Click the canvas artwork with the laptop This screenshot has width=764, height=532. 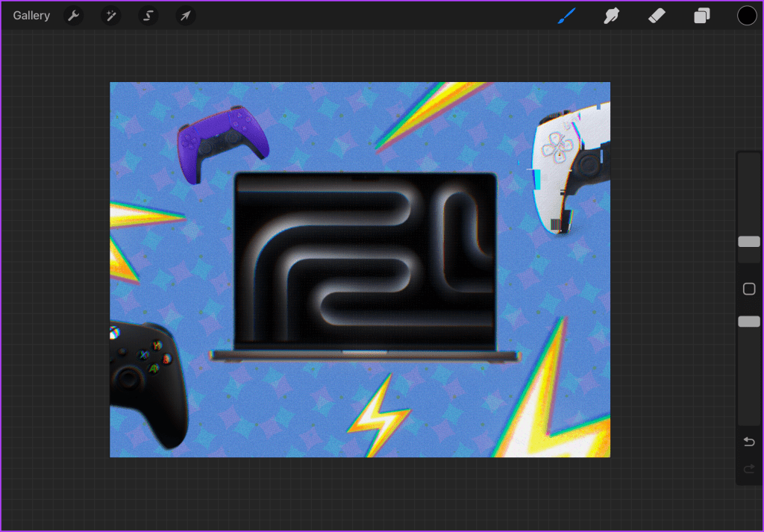tap(360, 269)
